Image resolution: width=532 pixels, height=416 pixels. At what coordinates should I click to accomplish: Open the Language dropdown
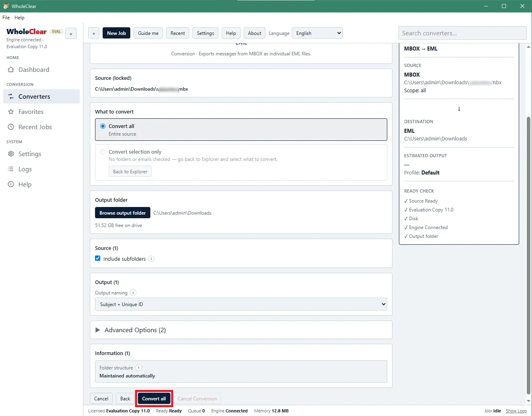pos(317,33)
